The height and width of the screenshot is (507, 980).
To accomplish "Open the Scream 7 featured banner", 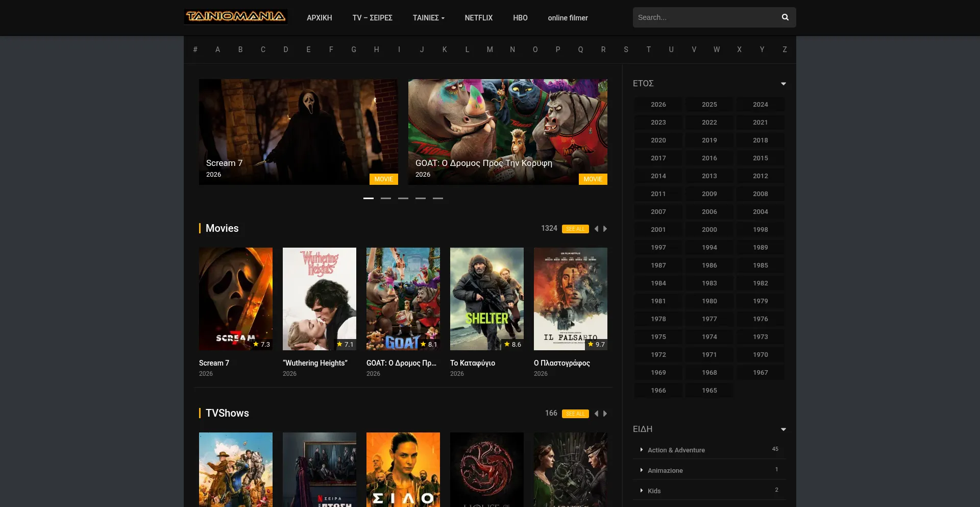I will (299, 132).
